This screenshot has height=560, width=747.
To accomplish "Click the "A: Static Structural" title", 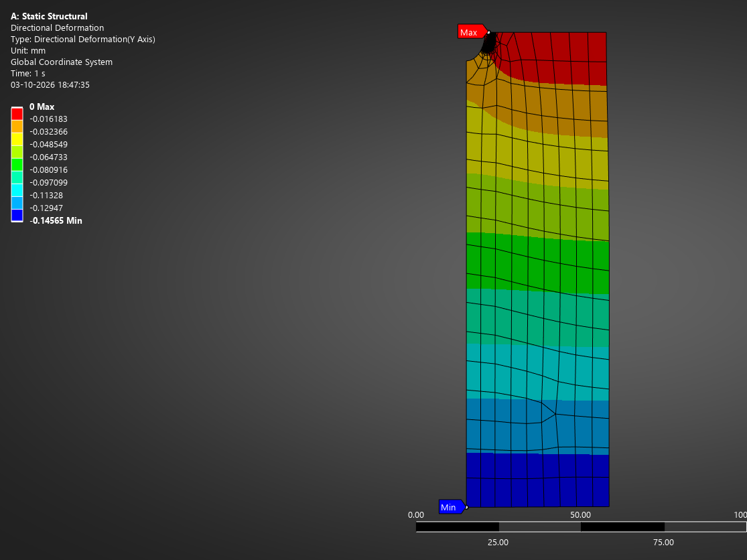I will tap(49, 16).
